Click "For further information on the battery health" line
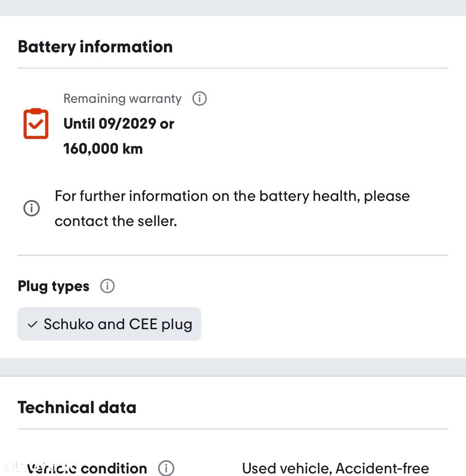Image resolution: width=466 pixels, height=476 pixels. 232,196
